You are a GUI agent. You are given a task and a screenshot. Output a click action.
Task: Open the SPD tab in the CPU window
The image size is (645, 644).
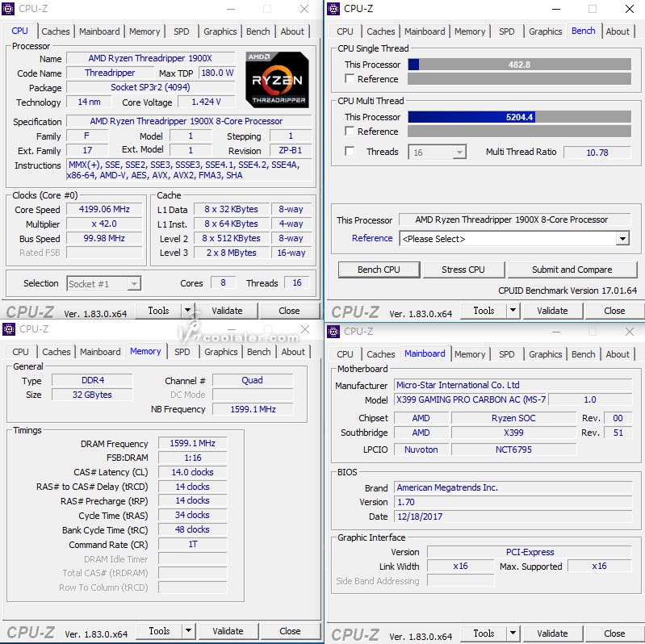tap(182, 31)
